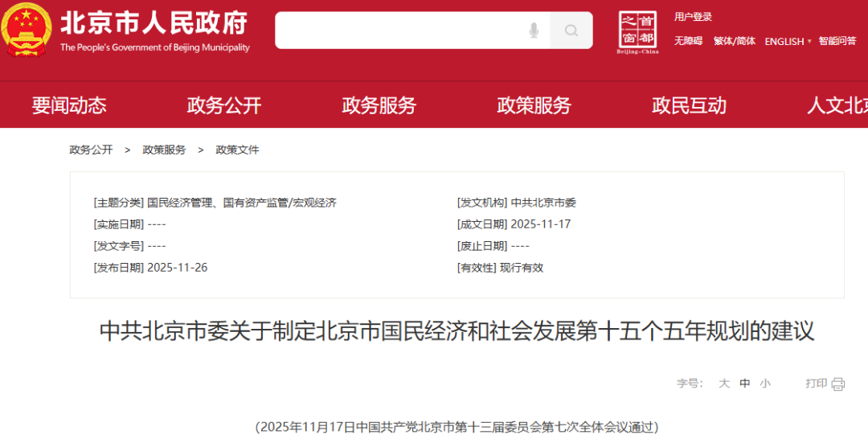The image size is (868, 439).
Task: Switch between 繁体/简体 characters
Action: (x=735, y=41)
